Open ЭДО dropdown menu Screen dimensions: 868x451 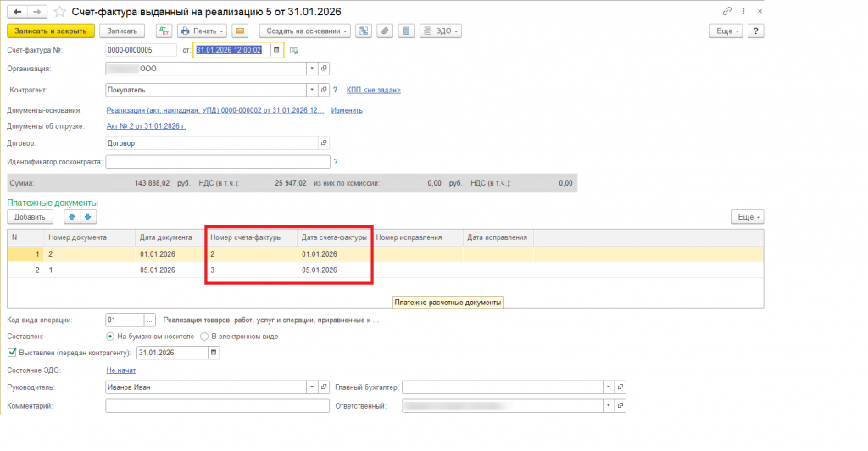coord(440,31)
